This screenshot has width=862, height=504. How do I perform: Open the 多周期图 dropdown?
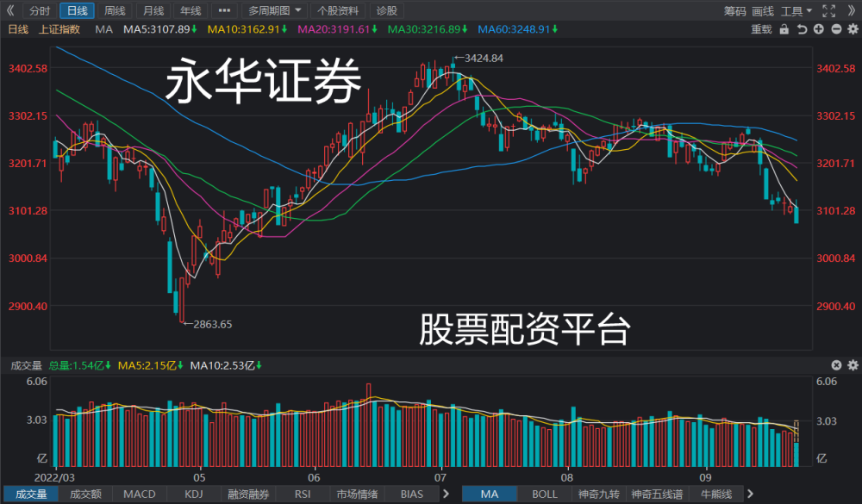274,10
